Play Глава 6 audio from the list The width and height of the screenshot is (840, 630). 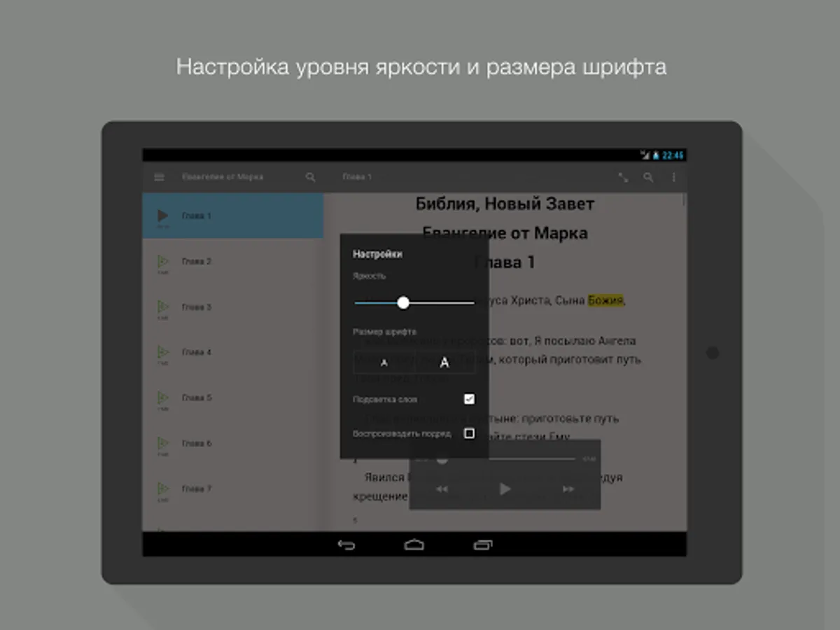[162, 444]
